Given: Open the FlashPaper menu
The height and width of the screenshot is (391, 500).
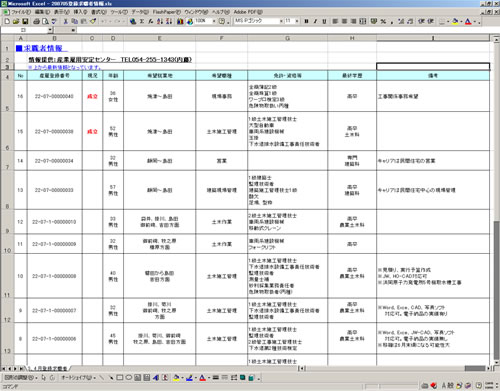Looking at the screenshot, I should (167, 12).
